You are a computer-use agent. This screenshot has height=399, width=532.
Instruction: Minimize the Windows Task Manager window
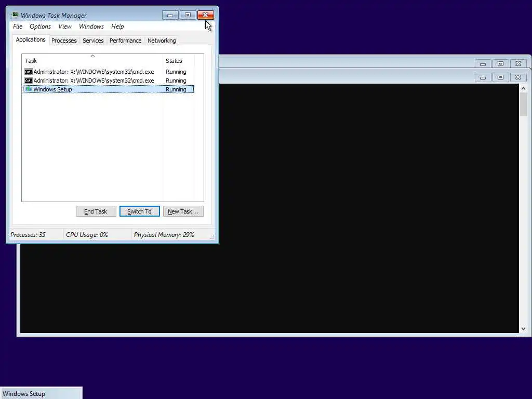[x=170, y=15]
